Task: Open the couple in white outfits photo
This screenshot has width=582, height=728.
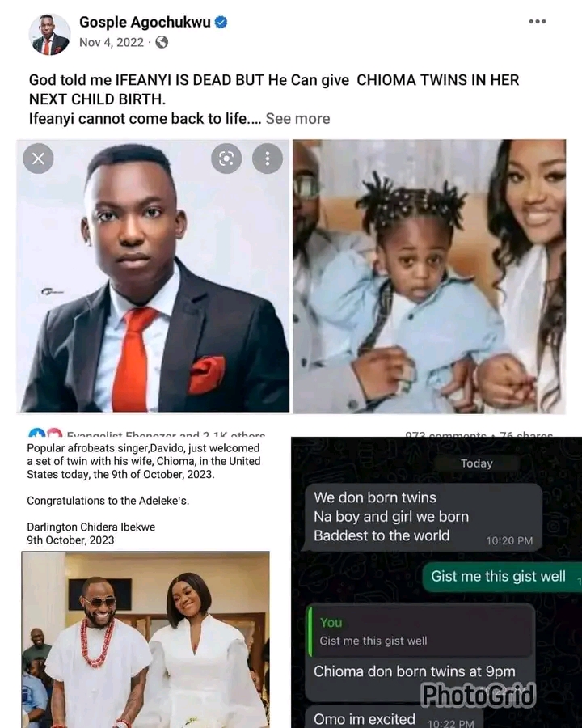Action: [145, 640]
